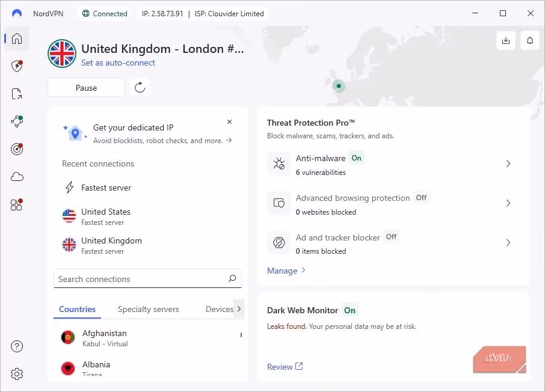Open Meshnet from the left sidebar
The image size is (545, 392).
pos(16,121)
